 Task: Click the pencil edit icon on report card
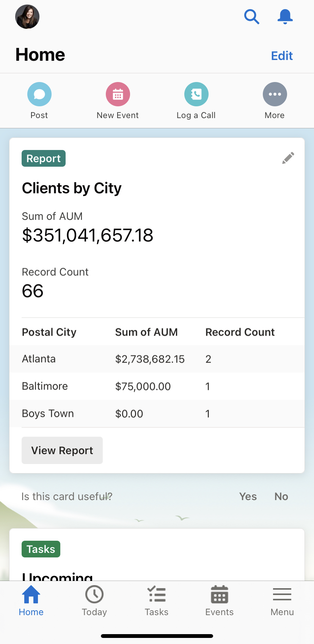click(x=288, y=158)
